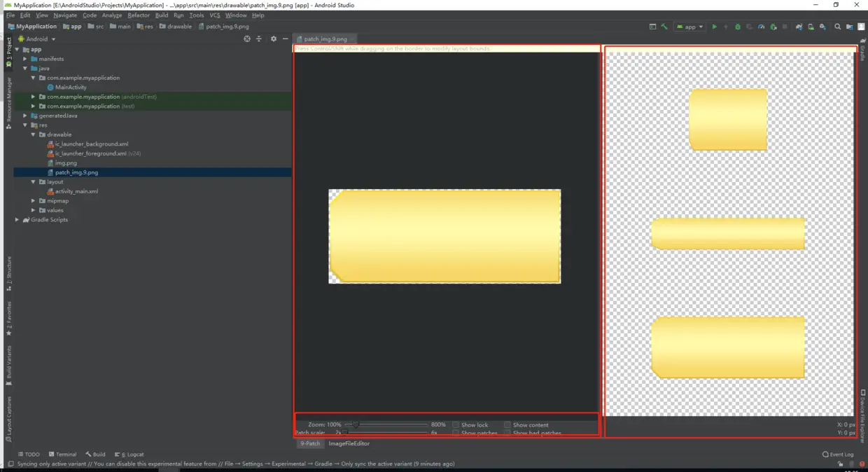The width and height of the screenshot is (868, 472).
Task: Collapse all nodes in Project panel
Action: point(259,39)
